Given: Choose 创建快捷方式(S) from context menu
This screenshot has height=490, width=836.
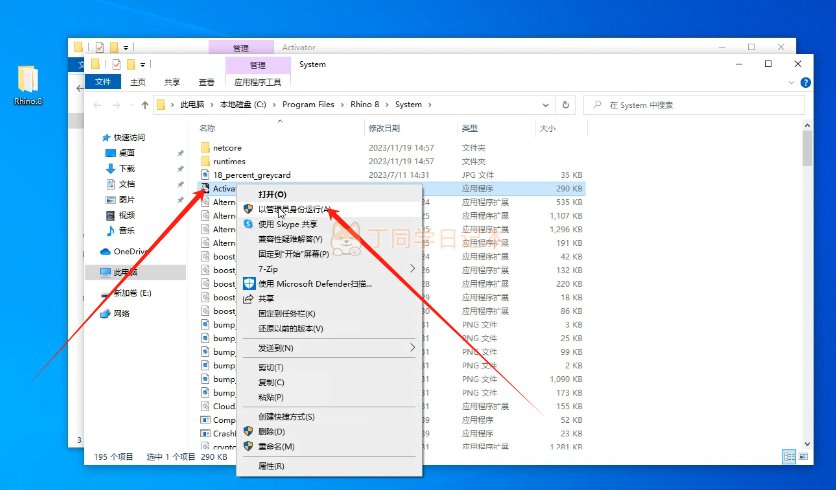Looking at the screenshot, I should coord(329,416).
